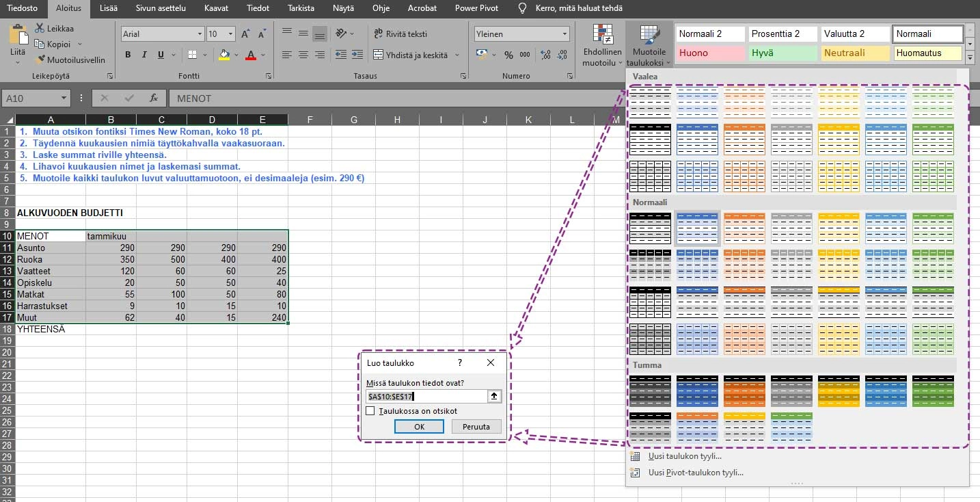Open the 'Uusi taulukon tyyli...' menu entry

[685, 456]
